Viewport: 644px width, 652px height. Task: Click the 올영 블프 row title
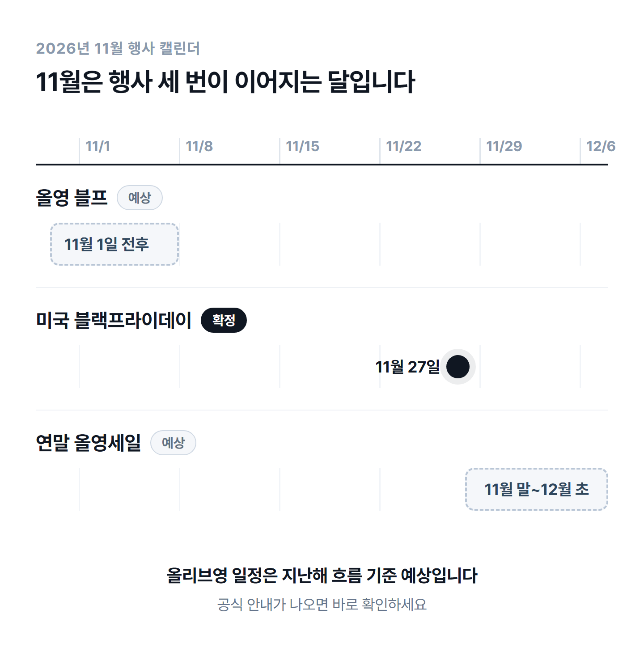pyautogui.click(x=72, y=198)
